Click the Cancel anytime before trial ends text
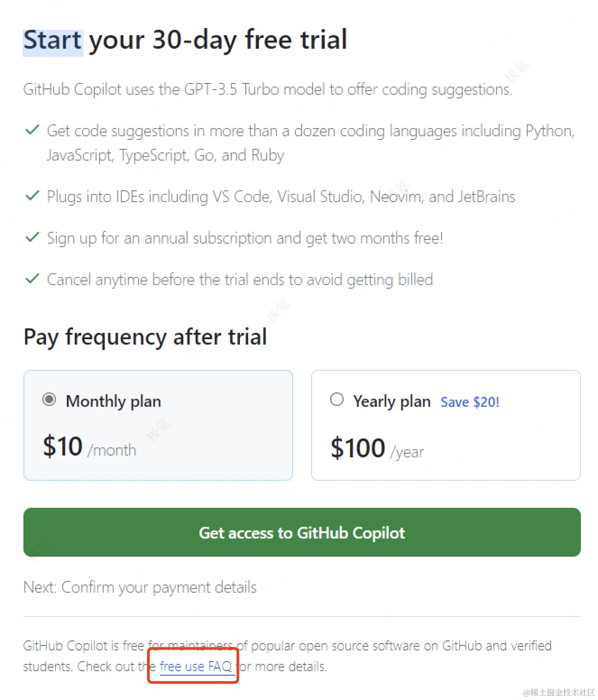 tap(240, 280)
